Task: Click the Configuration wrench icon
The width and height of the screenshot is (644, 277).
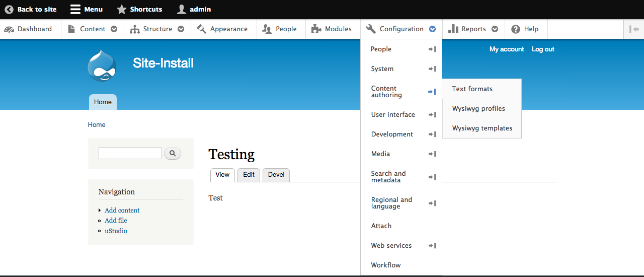Action: (x=371, y=29)
